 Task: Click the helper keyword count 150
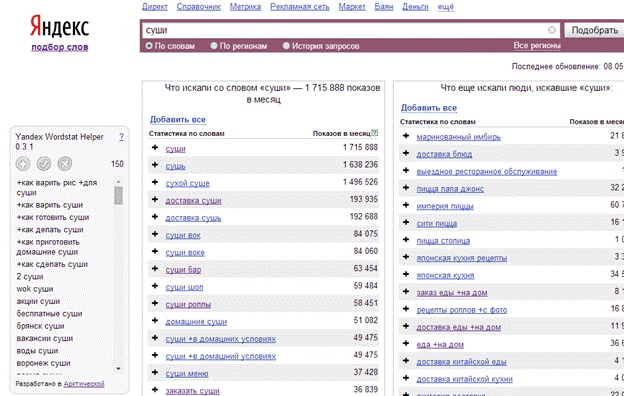pos(117,164)
